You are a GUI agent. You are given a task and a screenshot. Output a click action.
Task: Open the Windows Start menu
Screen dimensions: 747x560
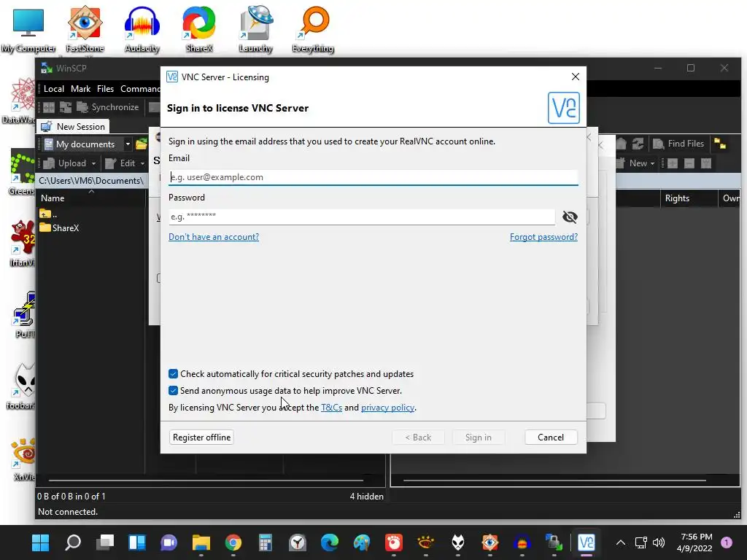point(41,542)
